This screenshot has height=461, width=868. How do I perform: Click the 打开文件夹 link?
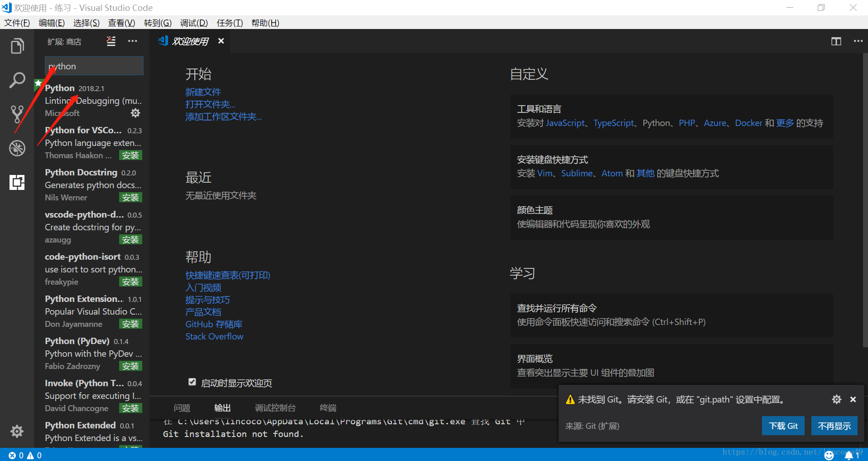[x=210, y=104]
